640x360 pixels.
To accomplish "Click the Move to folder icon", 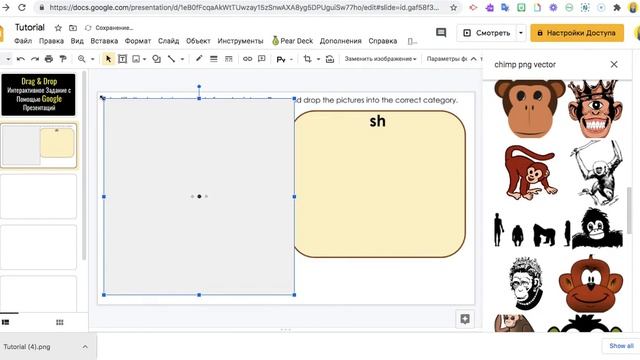I will (x=73, y=28).
